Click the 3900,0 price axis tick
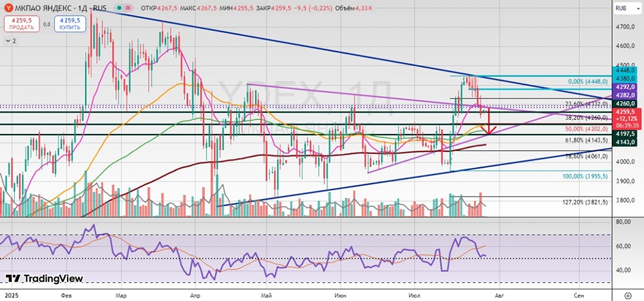The height and width of the screenshot is (301, 644). pos(625,181)
